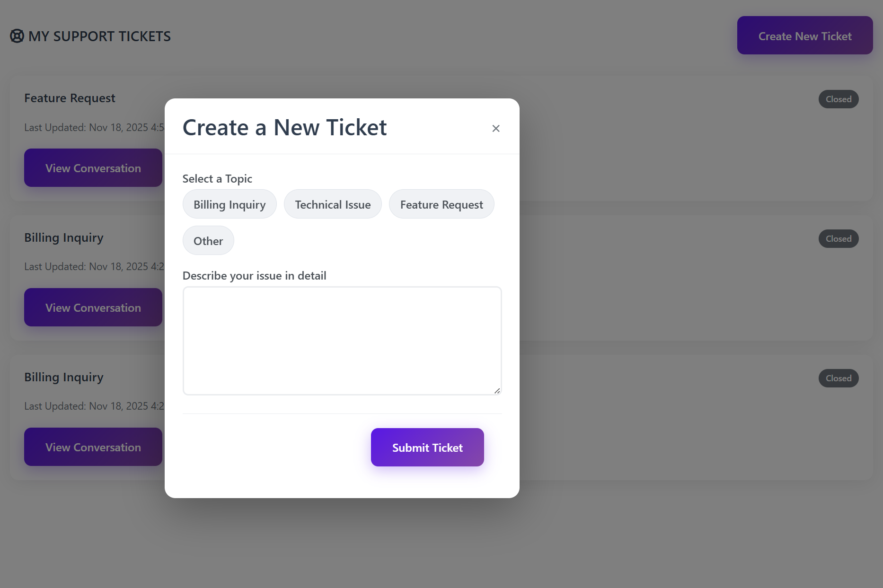The image size is (883, 588).
Task: Select the Billing Inquiry topic chip
Action: tap(230, 204)
